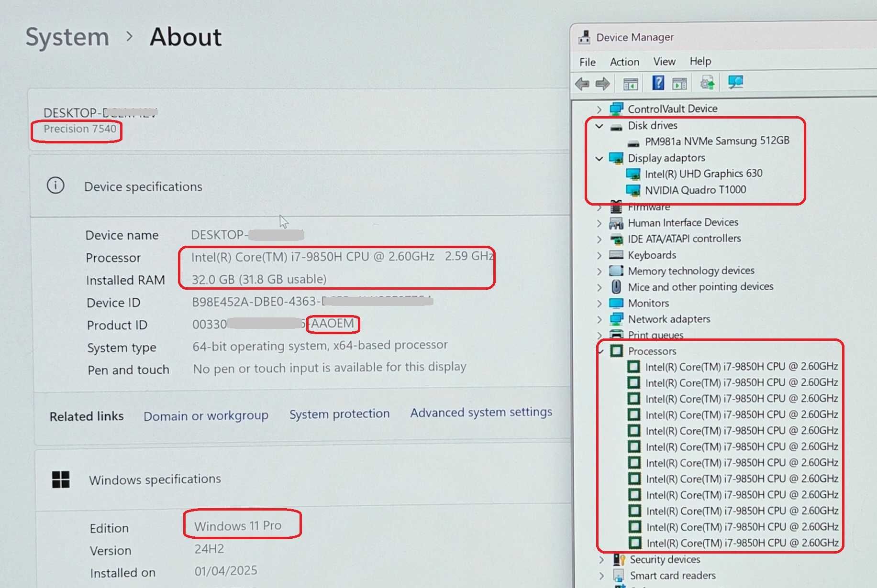Collapse the Disk drives category
This screenshot has height=588, width=877.
[599, 126]
